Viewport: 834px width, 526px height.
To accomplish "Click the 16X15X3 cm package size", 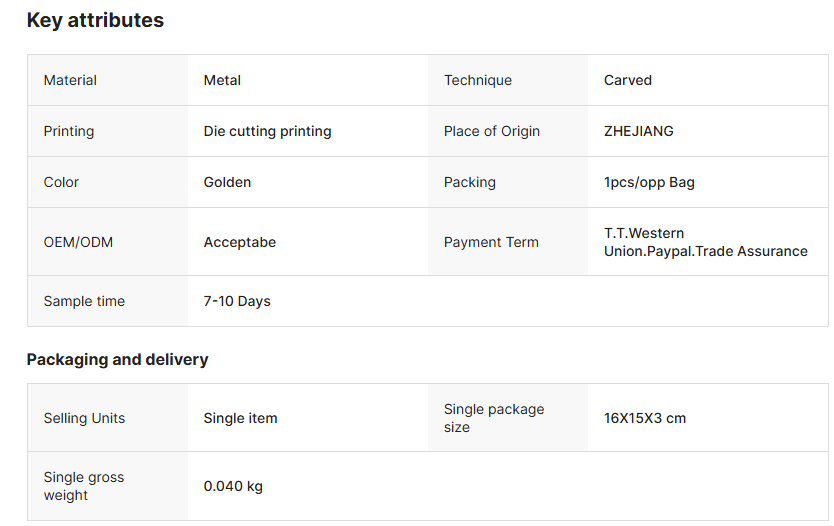I will point(645,419).
